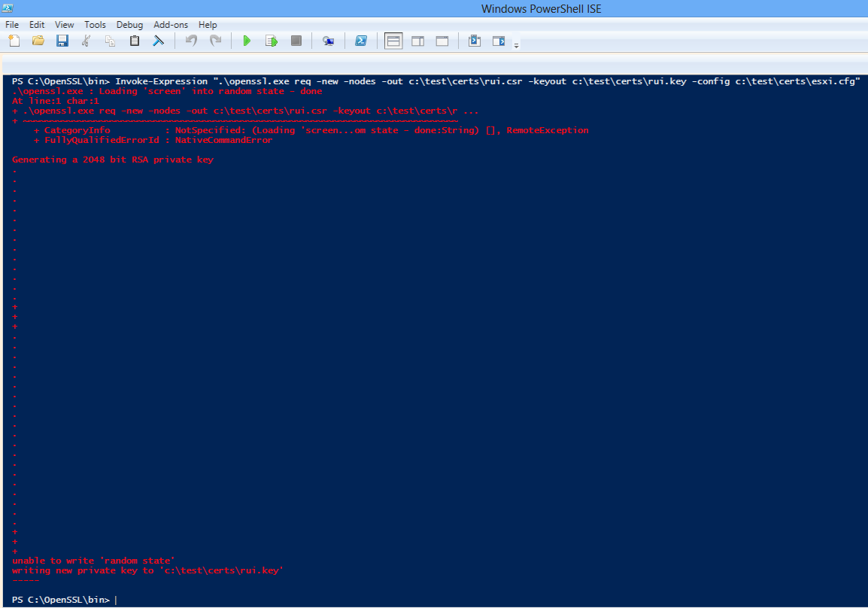868x608 pixels.
Task: Start PowerShell.exe in a separate window
Action: [361, 41]
